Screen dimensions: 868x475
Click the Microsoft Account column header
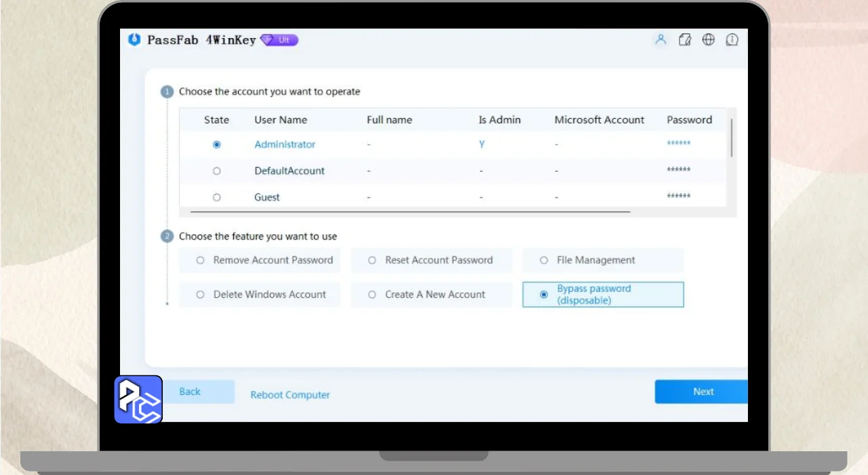599,120
